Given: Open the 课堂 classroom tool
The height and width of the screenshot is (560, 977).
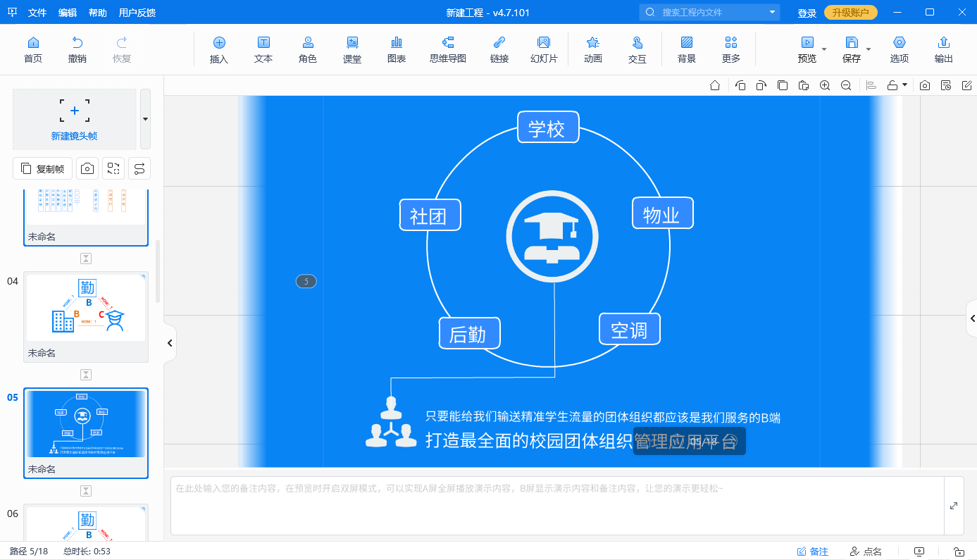Looking at the screenshot, I should (352, 49).
